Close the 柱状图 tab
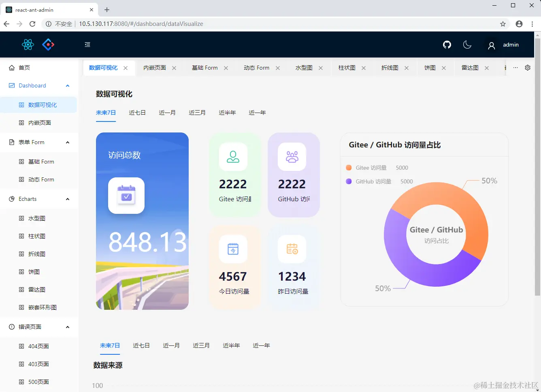Screen dimensions: 541x392 [x=364, y=68]
